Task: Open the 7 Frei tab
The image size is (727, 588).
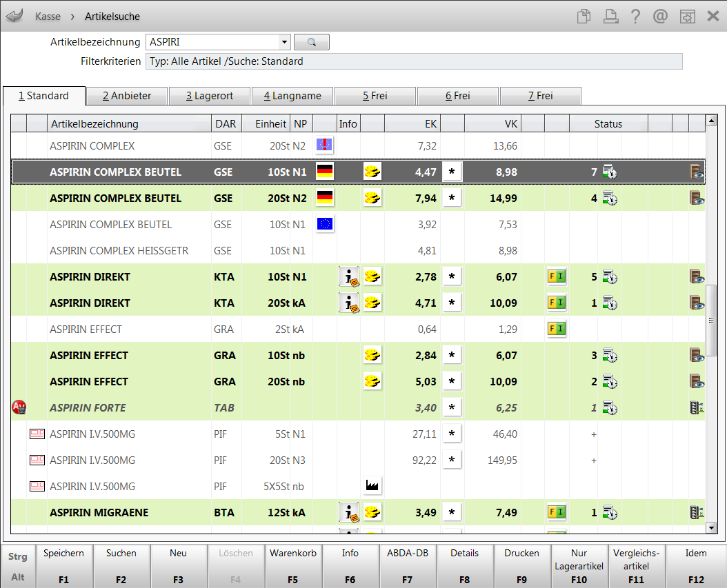Action: pos(541,96)
